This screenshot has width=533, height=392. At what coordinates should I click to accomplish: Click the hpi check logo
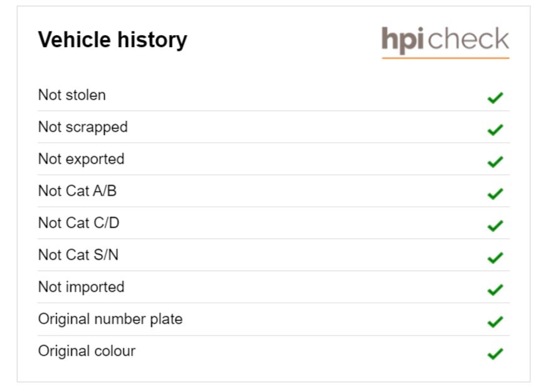445,43
